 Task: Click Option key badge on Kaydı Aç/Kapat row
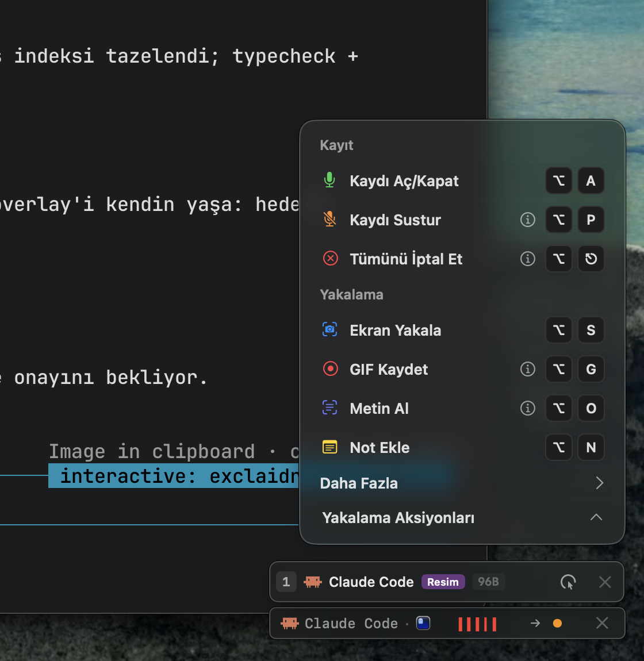[x=559, y=180]
